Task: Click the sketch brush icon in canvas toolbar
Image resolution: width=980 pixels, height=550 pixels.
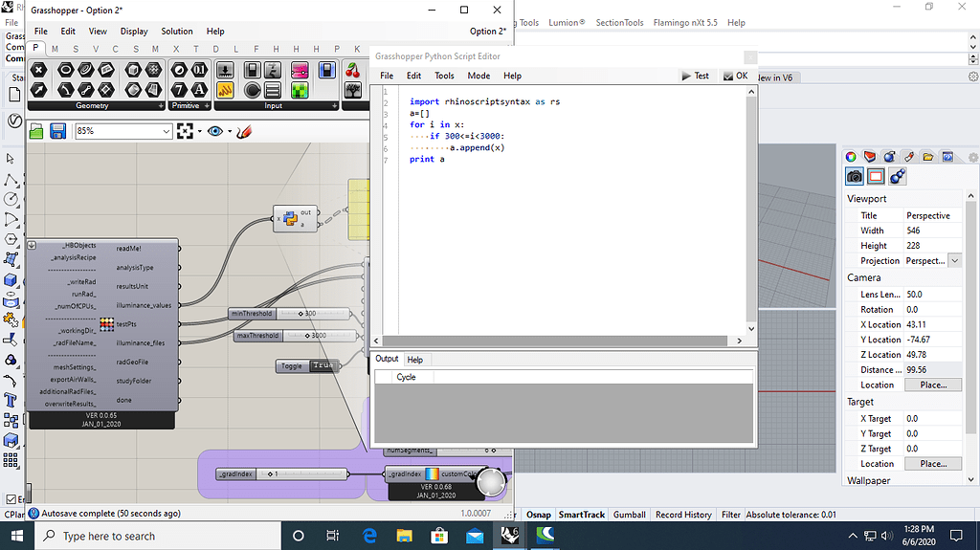Action: (244, 131)
